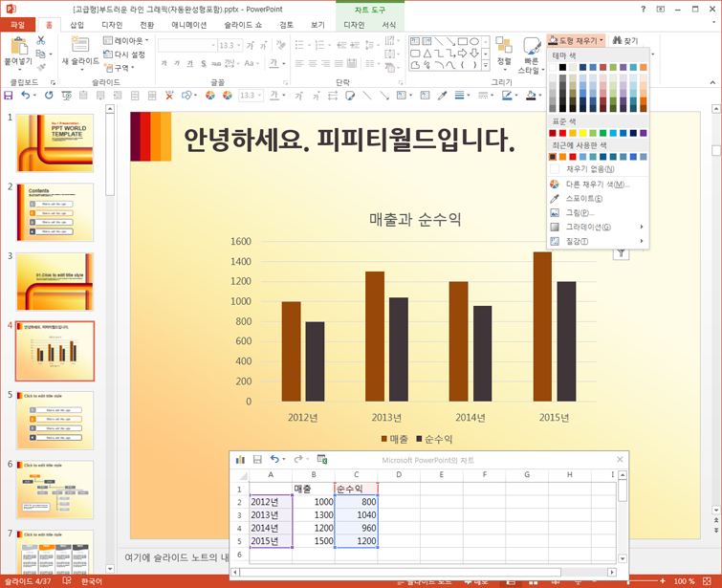Click the zoom in plus button
Screen dimensions: 722x588
point(663,581)
